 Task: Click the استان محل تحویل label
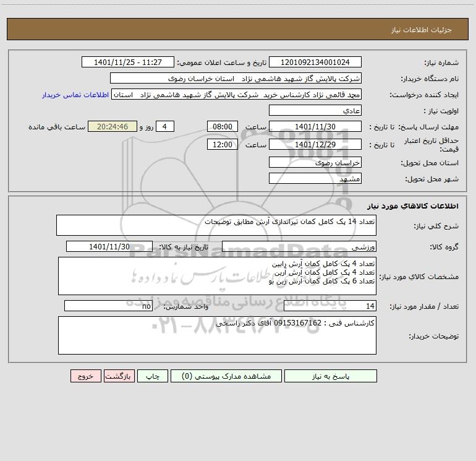pos(430,163)
